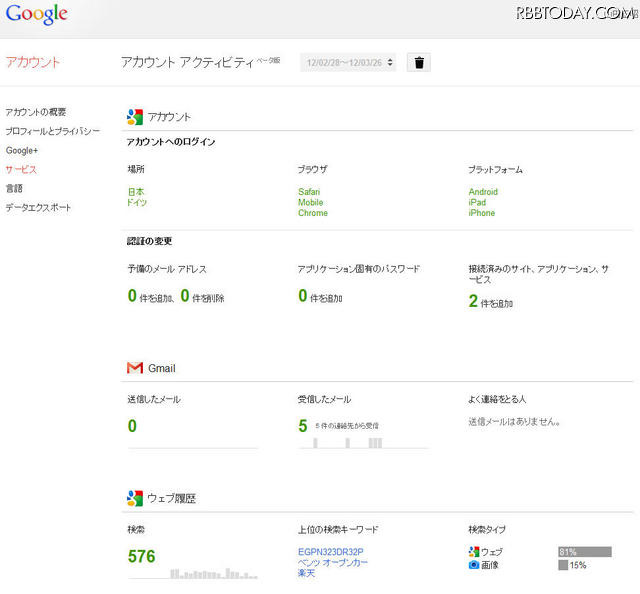The height and width of the screenshot is (594, 640).
Task: Click the web history section icon
Action: pyautogui.click(x=134, y=498)
